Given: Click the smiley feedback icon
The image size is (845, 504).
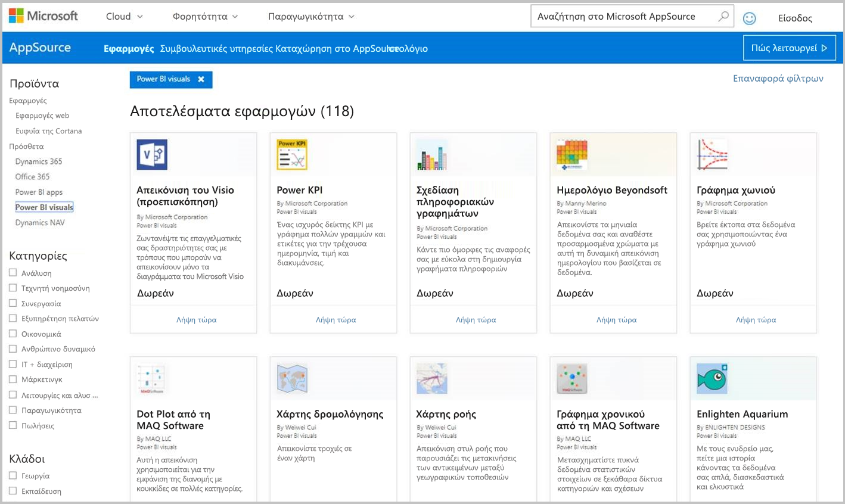Looking at the screenshot, I should tap(750, 18).
